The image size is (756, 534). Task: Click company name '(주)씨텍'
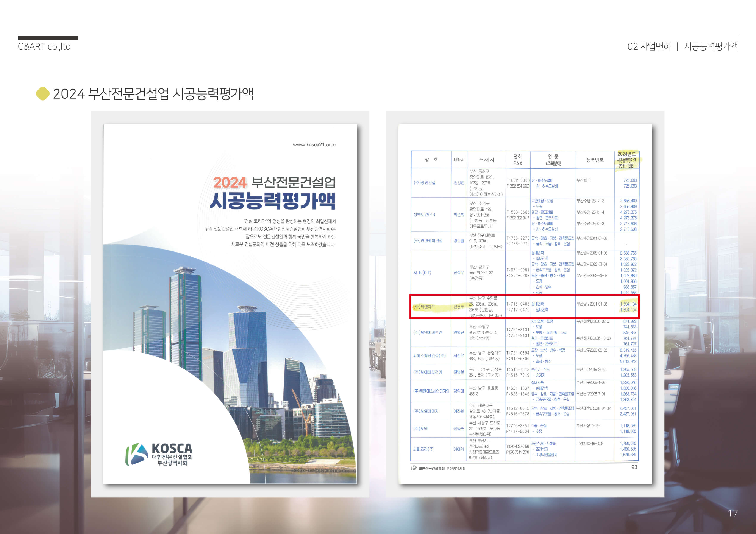click(x=420, y=429)
